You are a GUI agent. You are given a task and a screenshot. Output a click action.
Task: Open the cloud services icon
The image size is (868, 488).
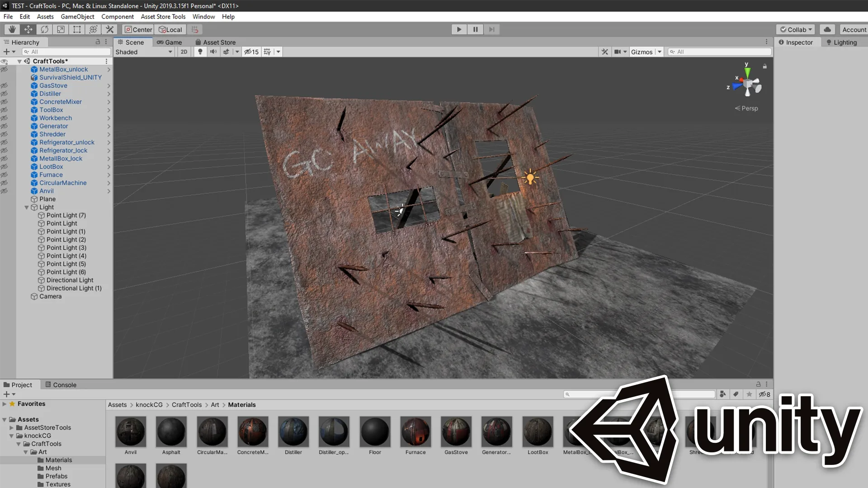click(827, 29)
